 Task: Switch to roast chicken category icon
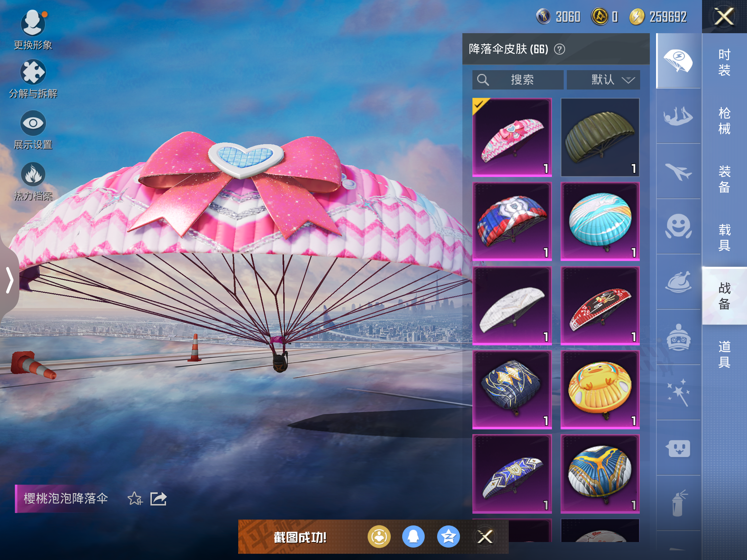coord(678,282)
